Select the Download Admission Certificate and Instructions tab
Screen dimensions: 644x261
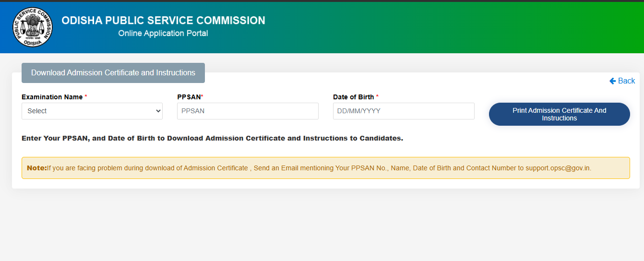113,73
